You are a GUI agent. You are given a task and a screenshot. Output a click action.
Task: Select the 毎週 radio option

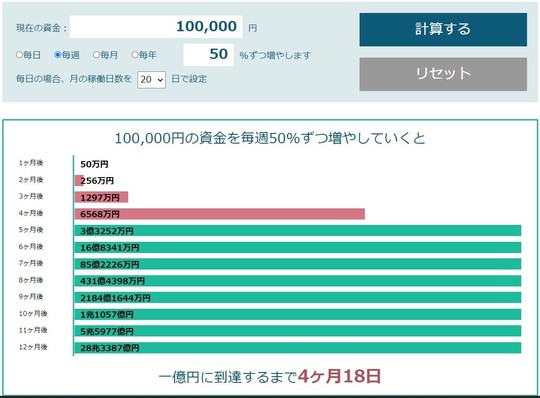coord(58,55)
